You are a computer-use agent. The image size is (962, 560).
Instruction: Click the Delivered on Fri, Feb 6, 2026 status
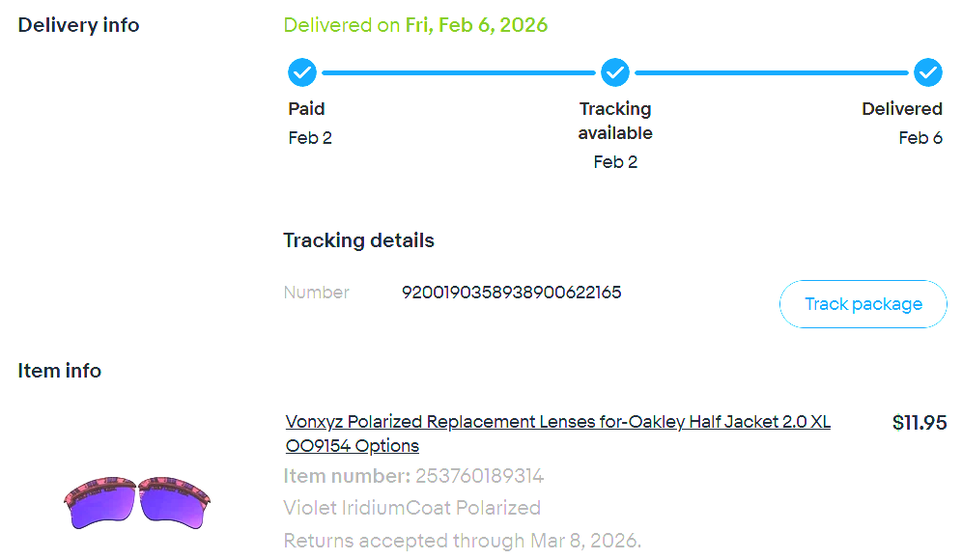pyautogui.click(x=415, y=25)
